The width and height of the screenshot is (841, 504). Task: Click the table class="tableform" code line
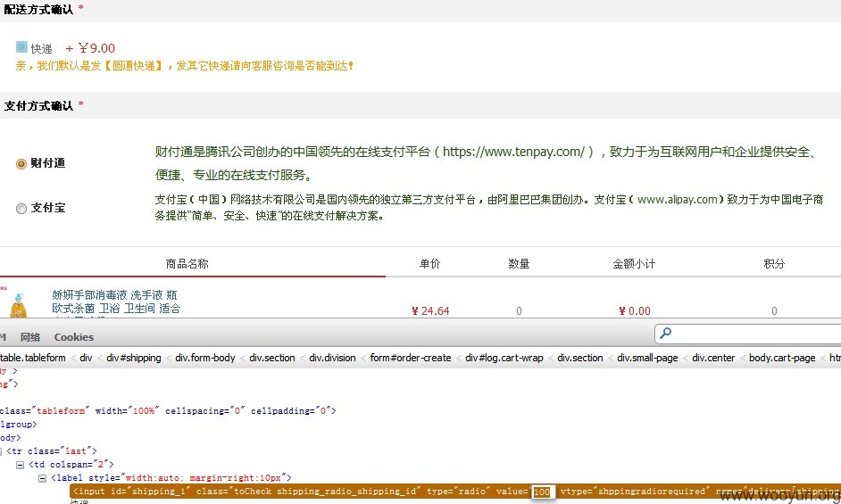tap(168, 411)
